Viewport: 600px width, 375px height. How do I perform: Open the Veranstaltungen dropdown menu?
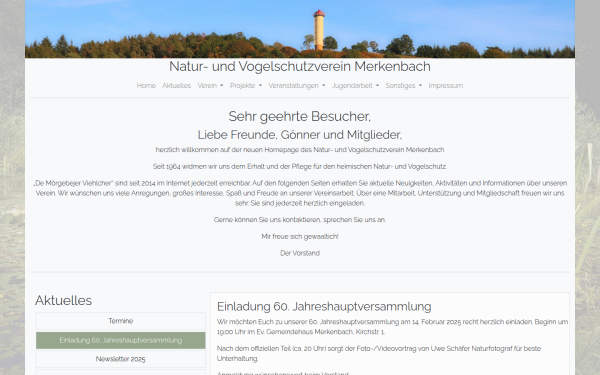click(x=297, y=86)
